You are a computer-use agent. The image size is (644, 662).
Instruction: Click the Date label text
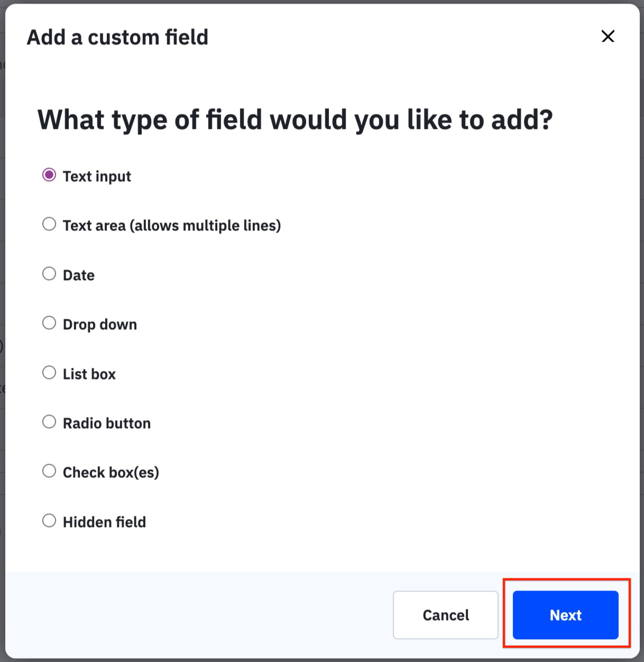pos(78,275)
